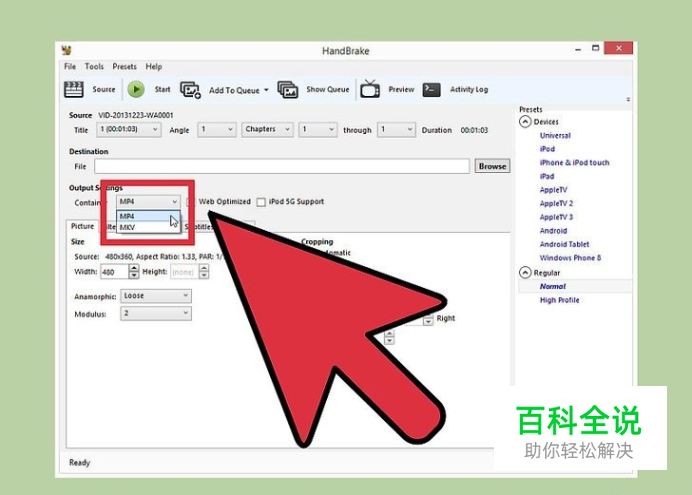Open the Help menu
The width and height of the screenshot is (692, 495).
154,67
